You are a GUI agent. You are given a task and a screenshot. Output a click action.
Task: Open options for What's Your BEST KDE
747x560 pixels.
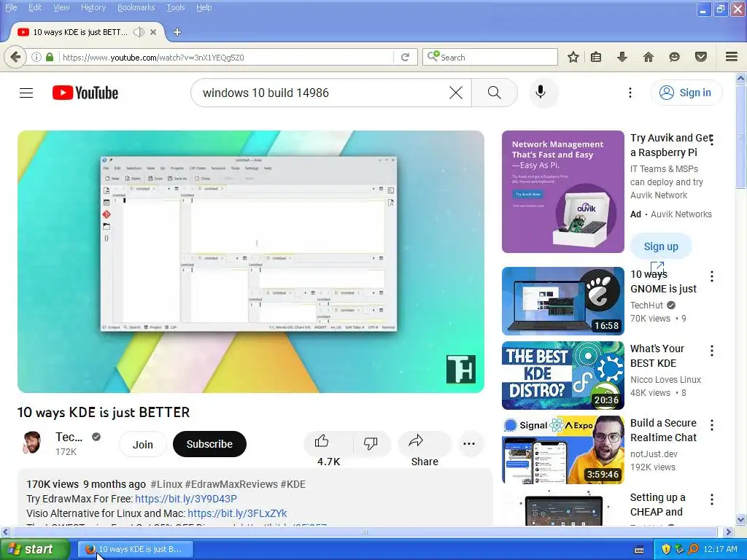click(x=711, y=351)
